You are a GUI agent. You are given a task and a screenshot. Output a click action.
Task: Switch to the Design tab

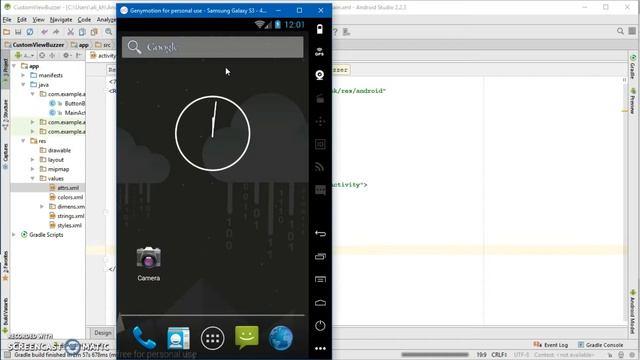(102, 333)
